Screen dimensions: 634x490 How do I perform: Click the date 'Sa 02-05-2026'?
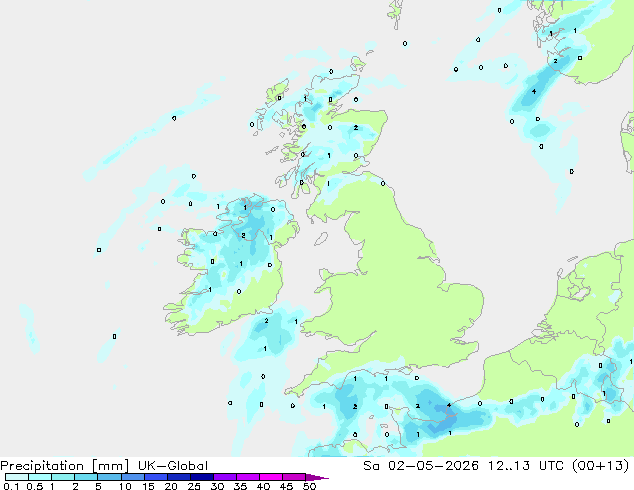421,466
